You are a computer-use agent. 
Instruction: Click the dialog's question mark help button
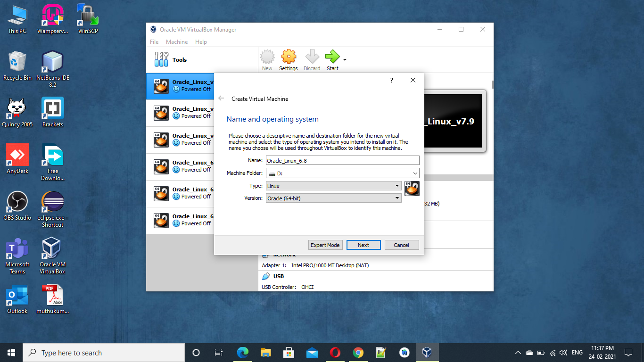[x=391, y=80]
